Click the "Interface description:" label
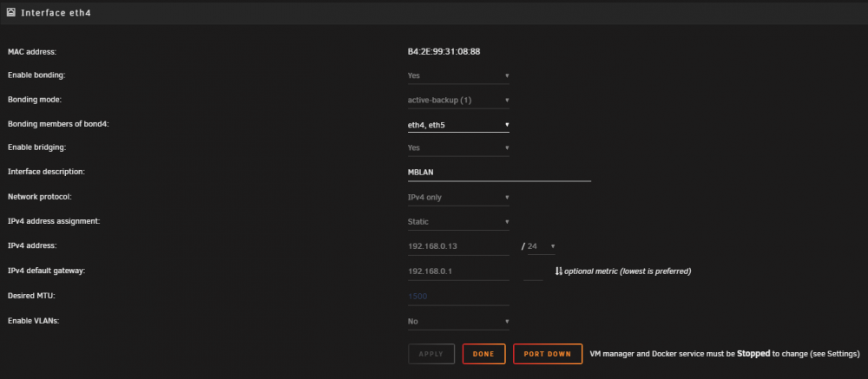The height and width of the screenshot is (379, 868). pyautogui.click(x=46, y=172)
